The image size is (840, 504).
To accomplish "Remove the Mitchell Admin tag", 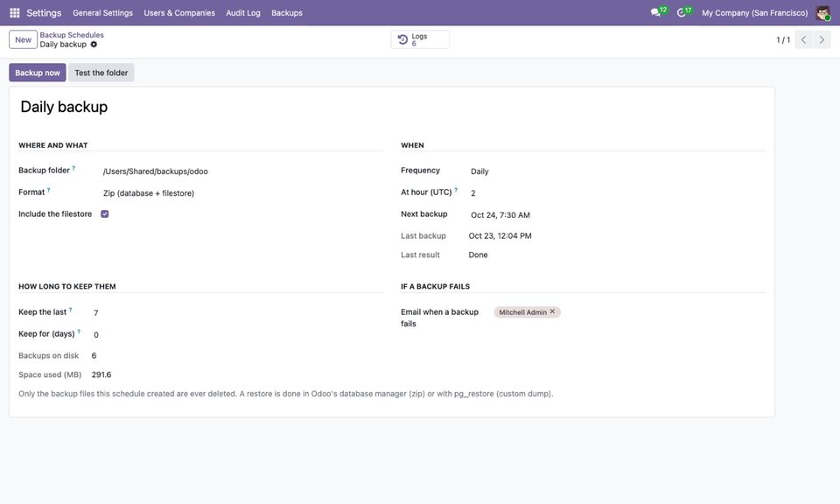I will pyautogui.click(x=552, y=311).
